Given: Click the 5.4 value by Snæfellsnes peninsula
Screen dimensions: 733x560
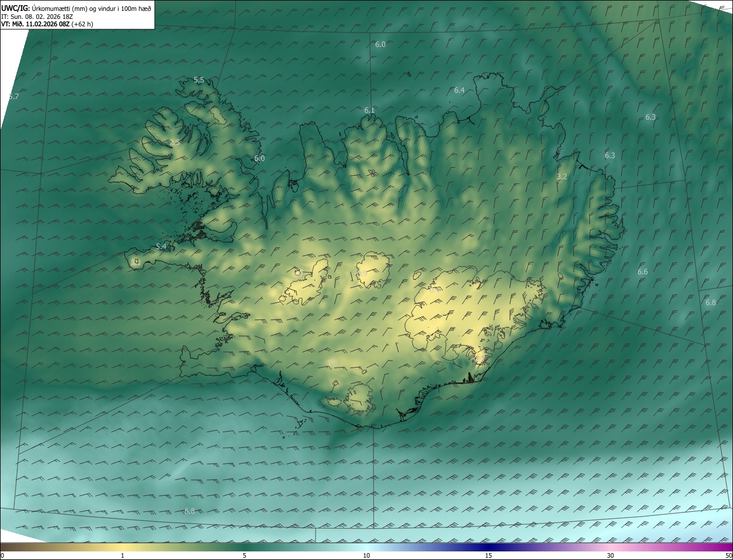Looking at the screenshot, I should (x=161, y=247).
